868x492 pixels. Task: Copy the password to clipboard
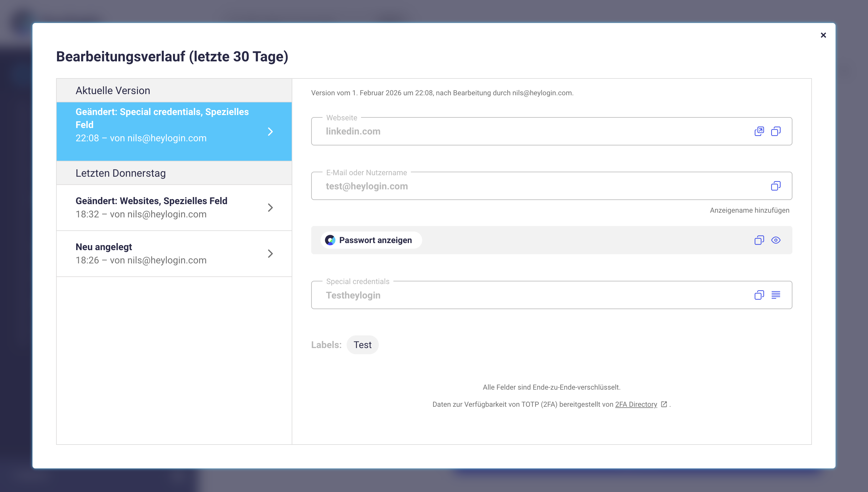759,240
